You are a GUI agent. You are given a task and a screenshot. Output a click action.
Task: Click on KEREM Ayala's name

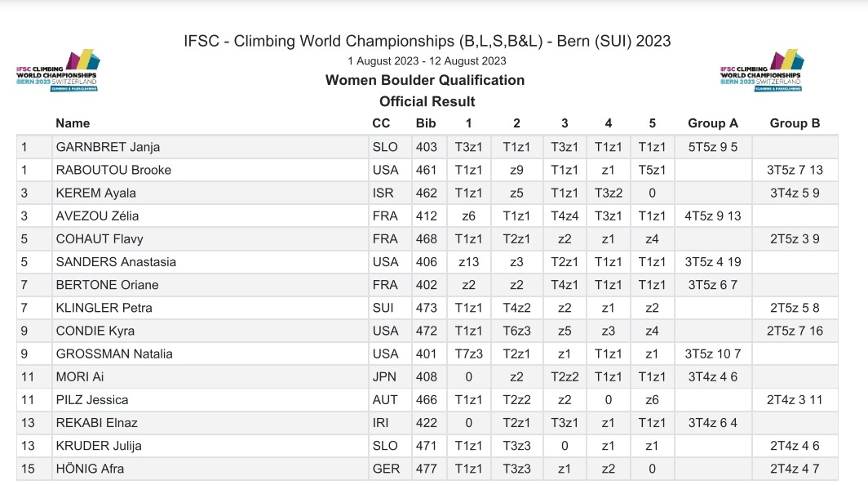coord(95,193)
